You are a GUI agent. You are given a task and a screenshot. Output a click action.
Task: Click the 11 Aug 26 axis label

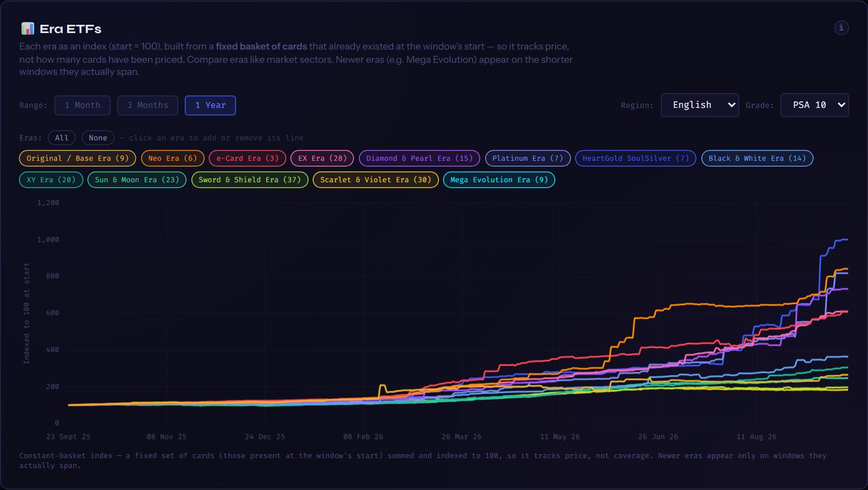pyautogui.click(x=757, y=437)
